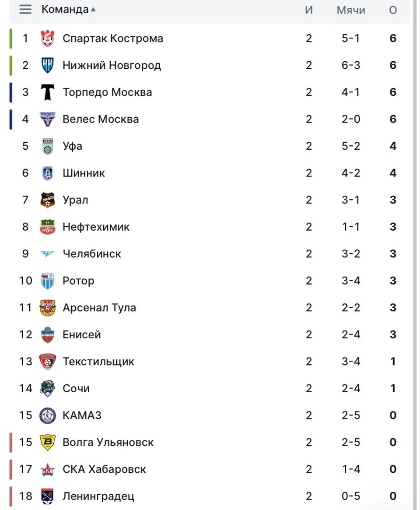
Task: Sort table by О points column
Action: [x=393, y=10]
